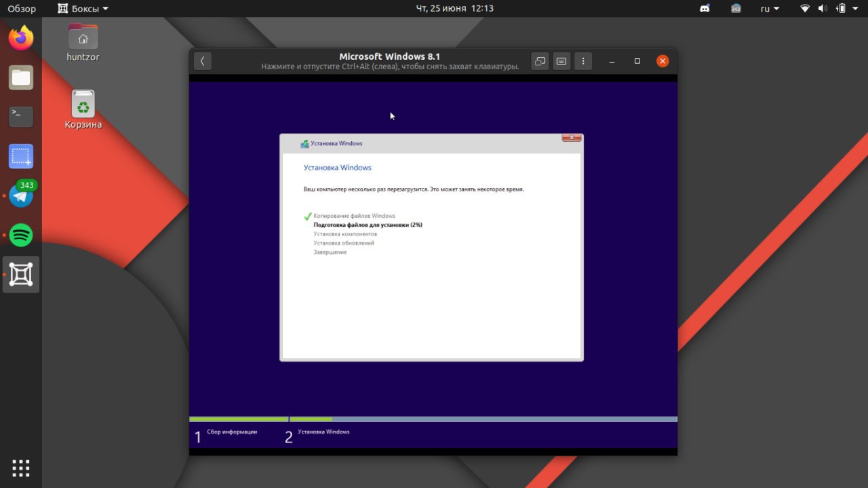
Task: Open system menu arrow in top bar
Action: click(856, 9)
